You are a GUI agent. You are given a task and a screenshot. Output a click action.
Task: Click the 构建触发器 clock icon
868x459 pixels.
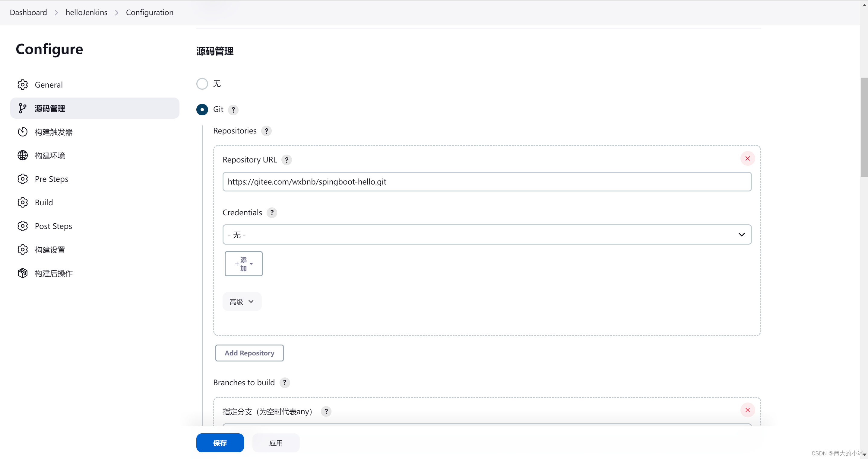coord(23,132)
